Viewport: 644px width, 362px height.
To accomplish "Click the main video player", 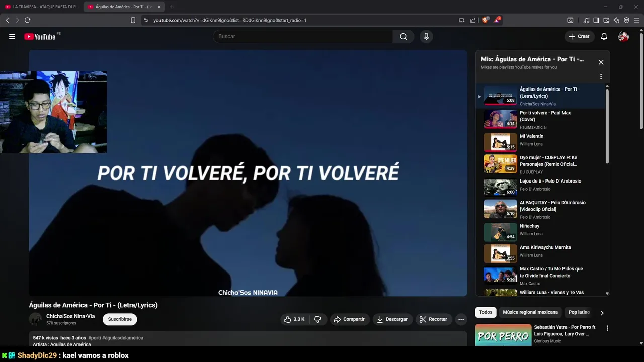I will [248, 173].
